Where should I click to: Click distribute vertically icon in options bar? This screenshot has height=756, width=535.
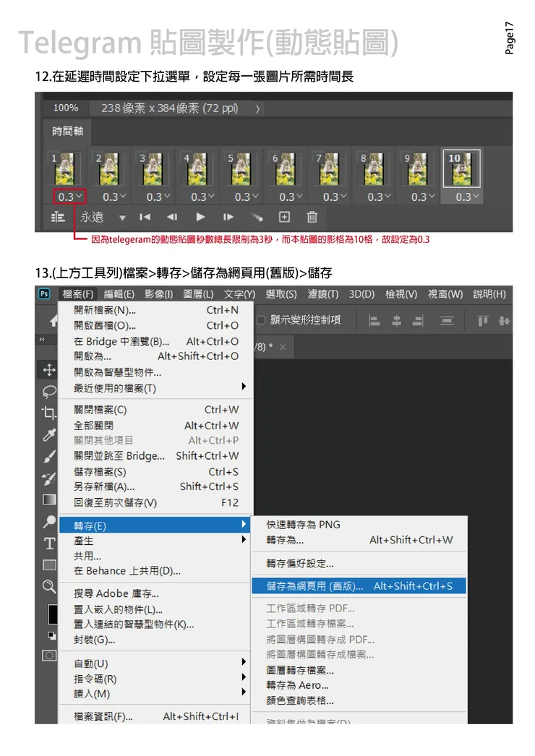pyautogui.click(x=447, y=321)
